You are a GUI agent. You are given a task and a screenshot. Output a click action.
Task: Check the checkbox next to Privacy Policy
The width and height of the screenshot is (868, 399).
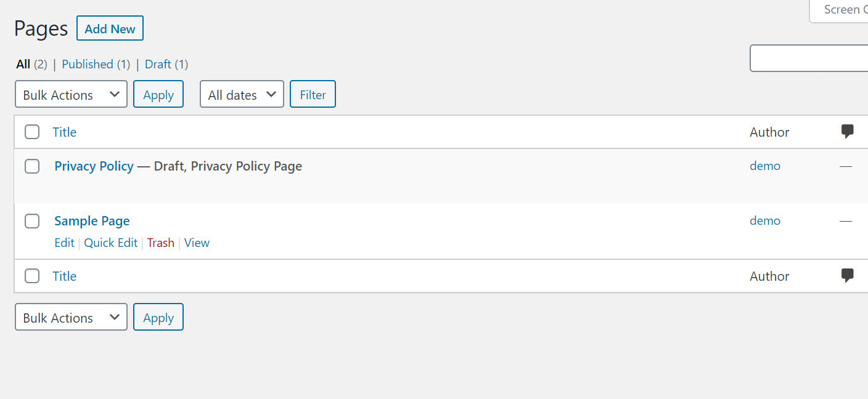coord(32,166)
